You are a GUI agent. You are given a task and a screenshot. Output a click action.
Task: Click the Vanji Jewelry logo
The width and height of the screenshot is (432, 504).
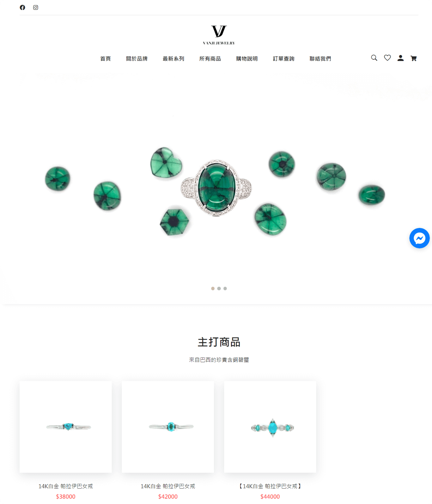219,35
